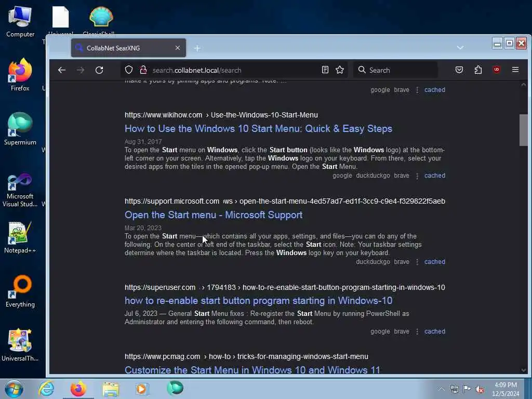Click the scrollbar down arrow
Image resolution: width=532 pixels, height=399 pixels.
[x=524, y=370]
